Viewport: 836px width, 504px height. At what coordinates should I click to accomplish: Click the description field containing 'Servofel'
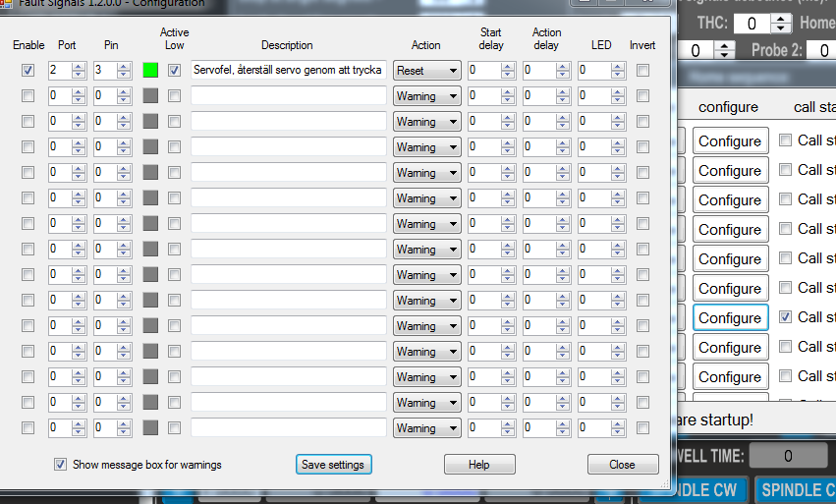click(x=288, y=71)
